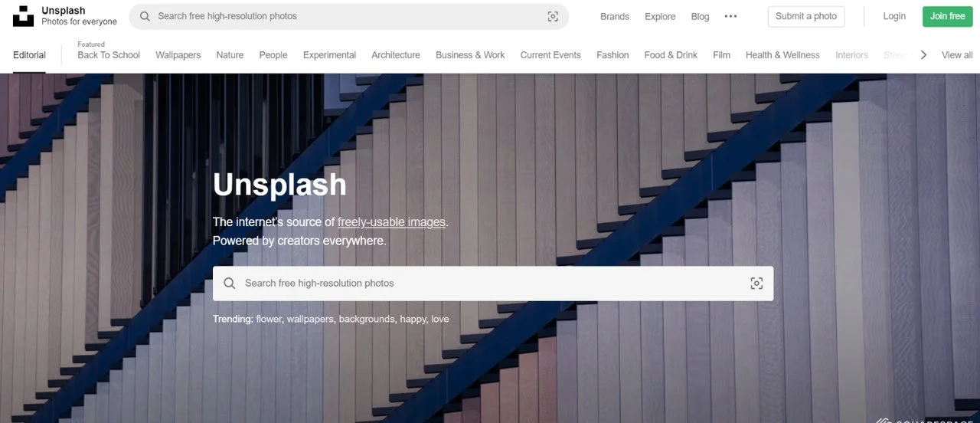Click the green Join free button

tap(948, 16)
